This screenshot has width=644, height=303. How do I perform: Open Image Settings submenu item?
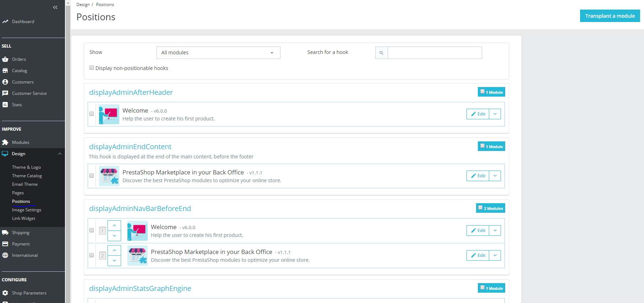[27, 210]
